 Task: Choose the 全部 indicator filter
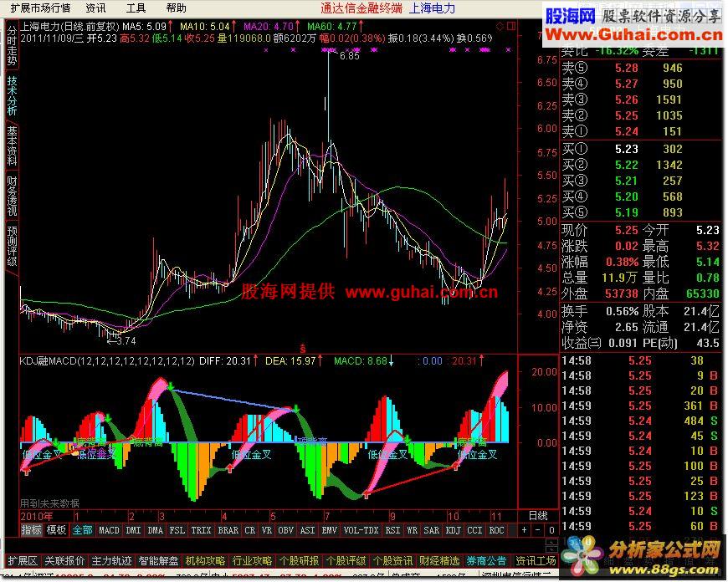pos(82,530)
